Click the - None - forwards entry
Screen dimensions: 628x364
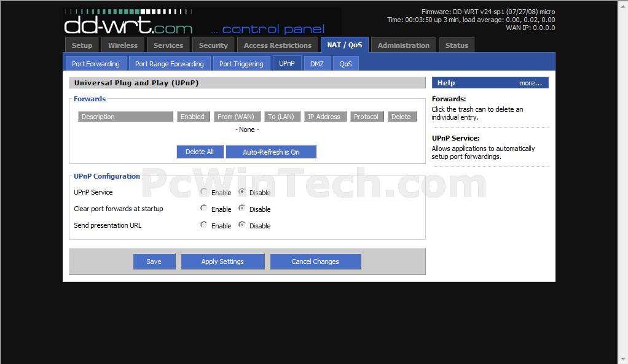(x=247, y=130)
